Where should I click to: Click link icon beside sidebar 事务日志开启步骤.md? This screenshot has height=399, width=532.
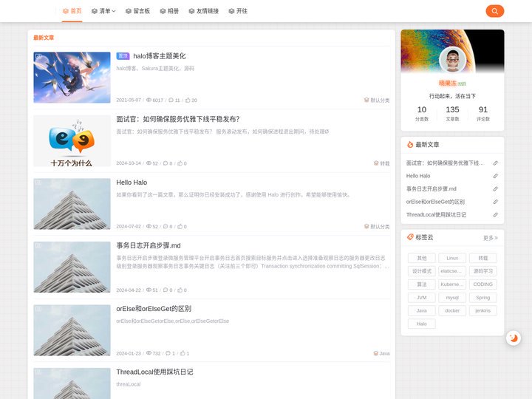[495, 188]
